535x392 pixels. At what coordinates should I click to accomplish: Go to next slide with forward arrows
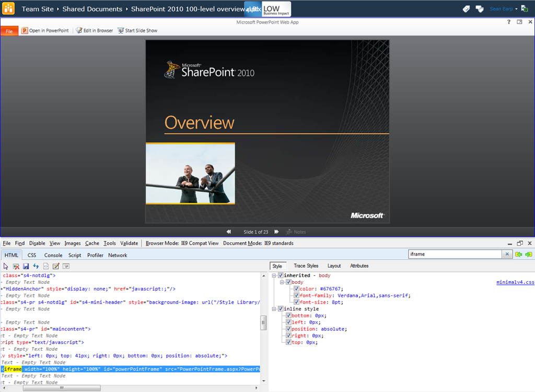[x=277, y=232]
